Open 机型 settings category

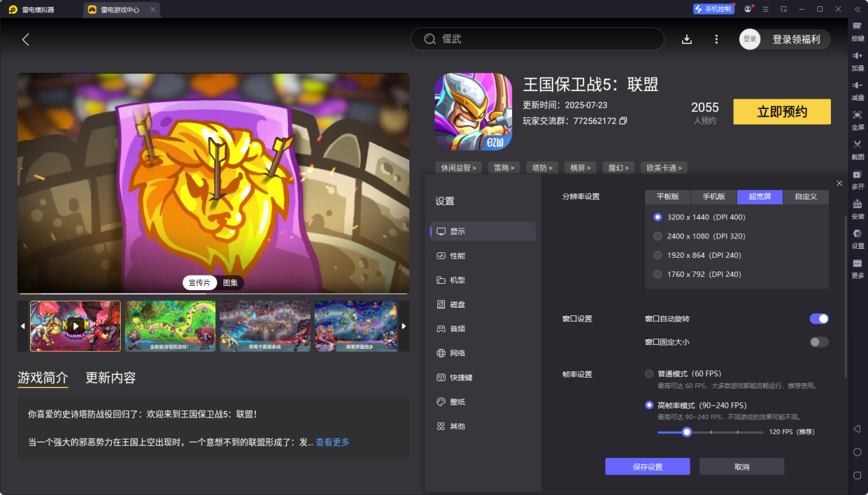pyautogui.click(x=483, y=280)
